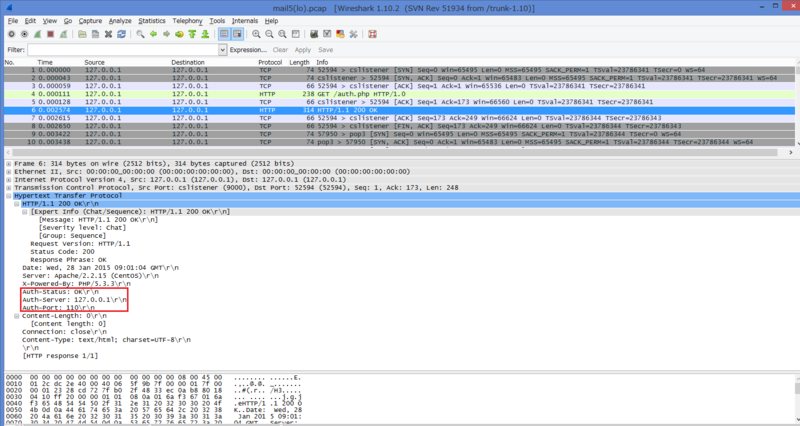The image size is (800, 426).
Task: Zoom in packet text icon
Action: click(256, 34)
